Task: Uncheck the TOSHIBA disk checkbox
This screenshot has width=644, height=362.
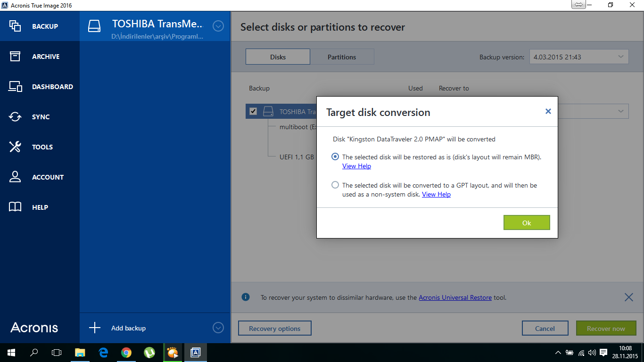Action: point(253,111)
